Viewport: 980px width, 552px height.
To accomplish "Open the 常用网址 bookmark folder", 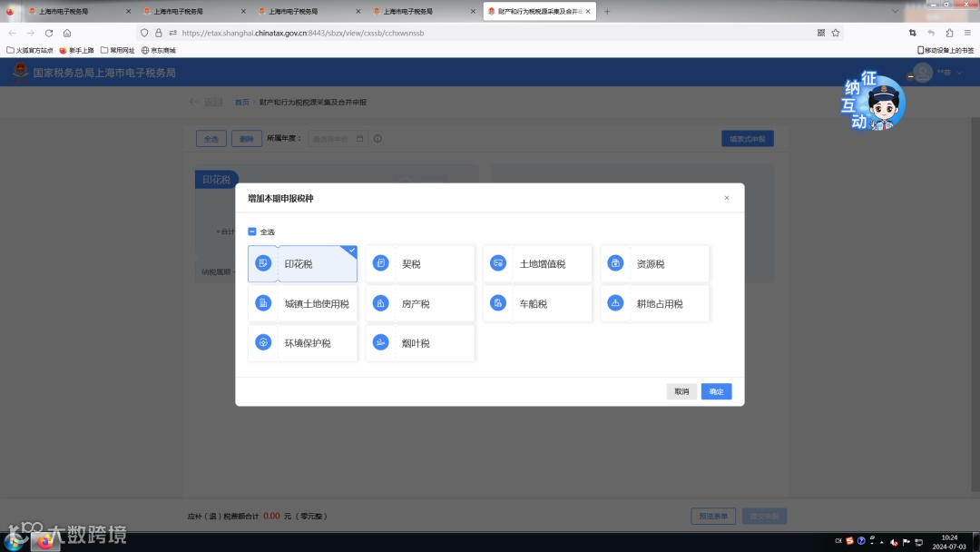I will pos(117,50).
